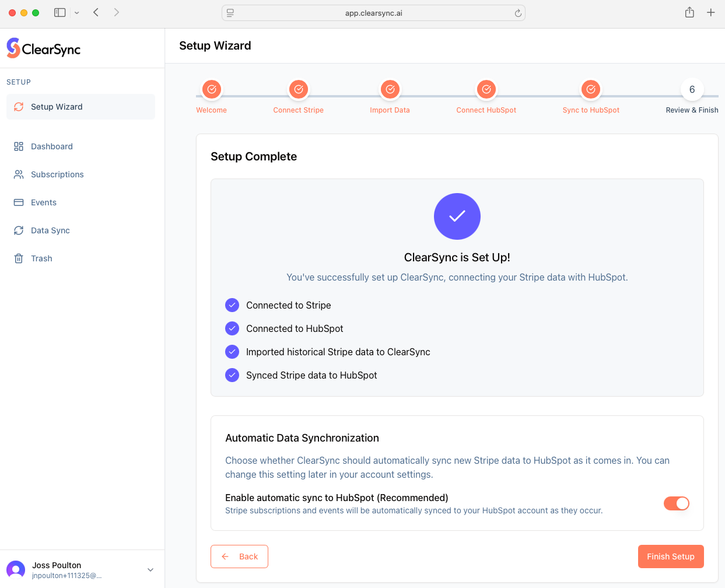Select the Review & Finish step 6 circle
The height and width of the screenshot is (588, 725).
pos(692,89)
